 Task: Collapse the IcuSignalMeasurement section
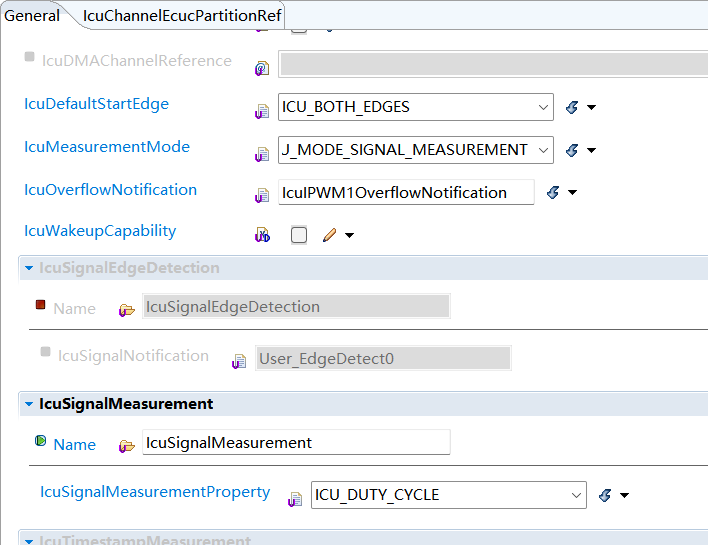coord(29,404)
